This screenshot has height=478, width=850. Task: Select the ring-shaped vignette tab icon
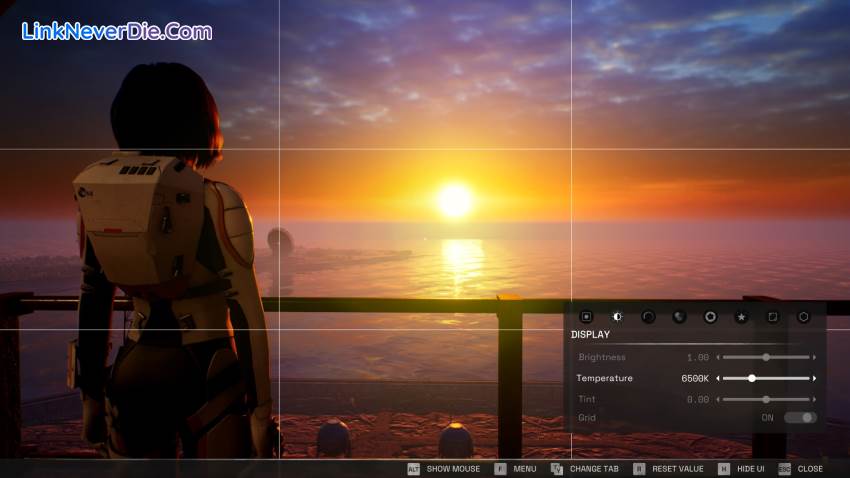(710, 317)
